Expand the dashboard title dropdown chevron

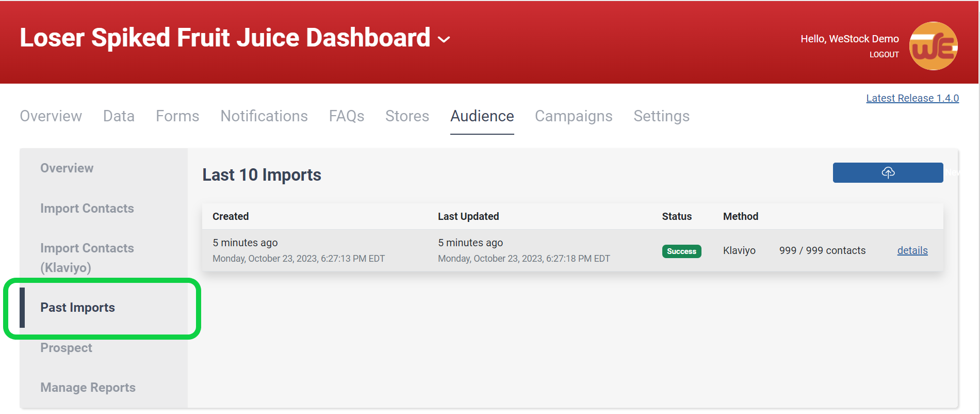point(444,40)
